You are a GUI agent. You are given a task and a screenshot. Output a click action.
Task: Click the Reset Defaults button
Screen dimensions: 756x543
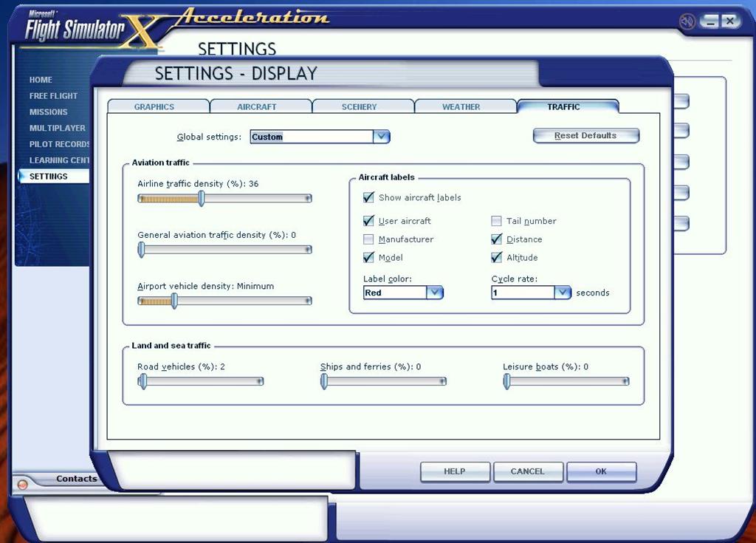[x=585, y=136]
